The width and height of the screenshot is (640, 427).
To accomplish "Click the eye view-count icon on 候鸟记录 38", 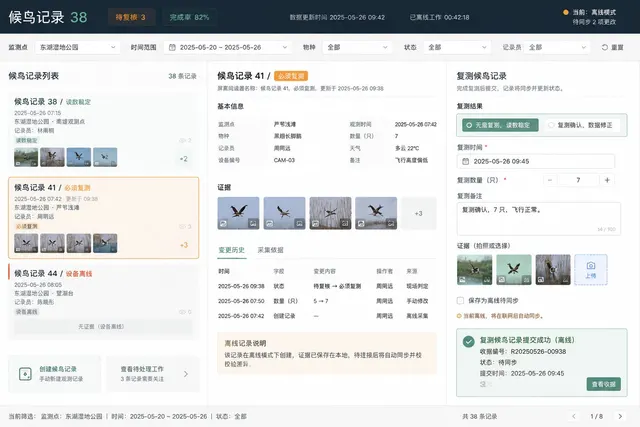I will 182,140.
